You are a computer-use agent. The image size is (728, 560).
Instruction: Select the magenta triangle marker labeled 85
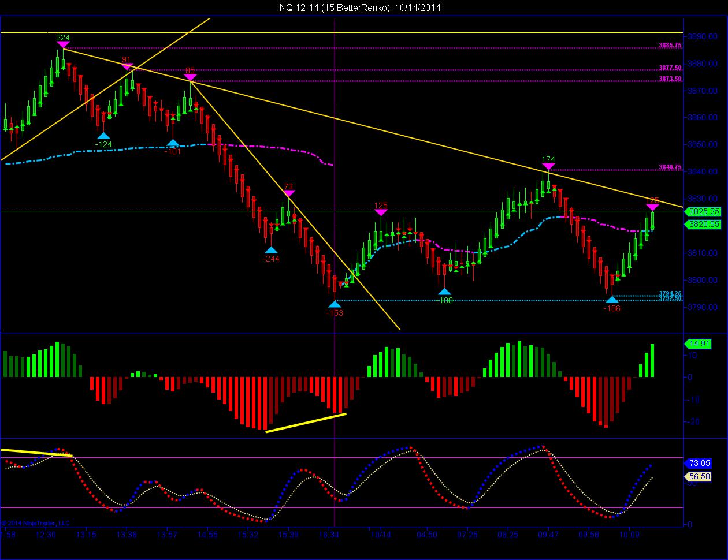(x=190, y=77)
